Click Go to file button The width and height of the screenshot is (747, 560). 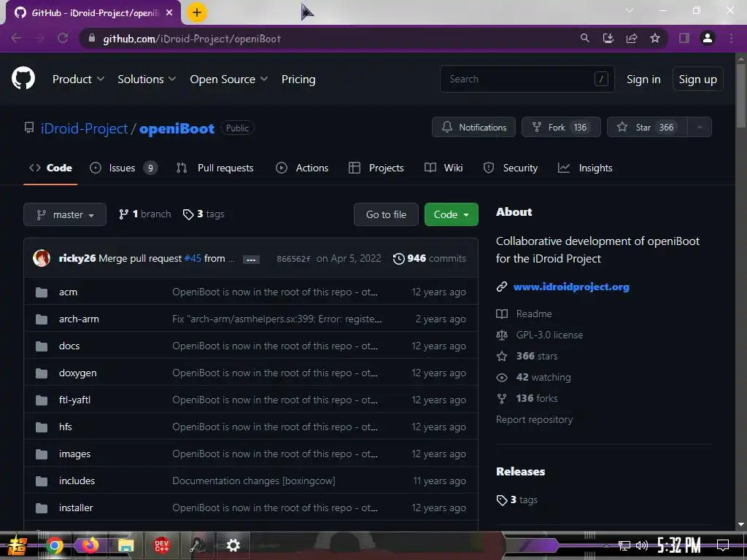point(386,215)
